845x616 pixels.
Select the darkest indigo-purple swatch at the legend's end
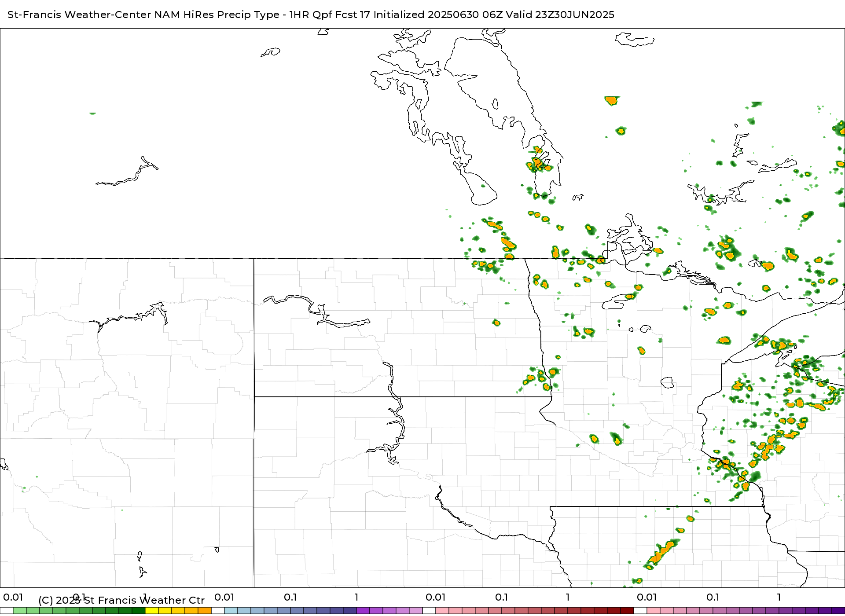coord(838,610)
